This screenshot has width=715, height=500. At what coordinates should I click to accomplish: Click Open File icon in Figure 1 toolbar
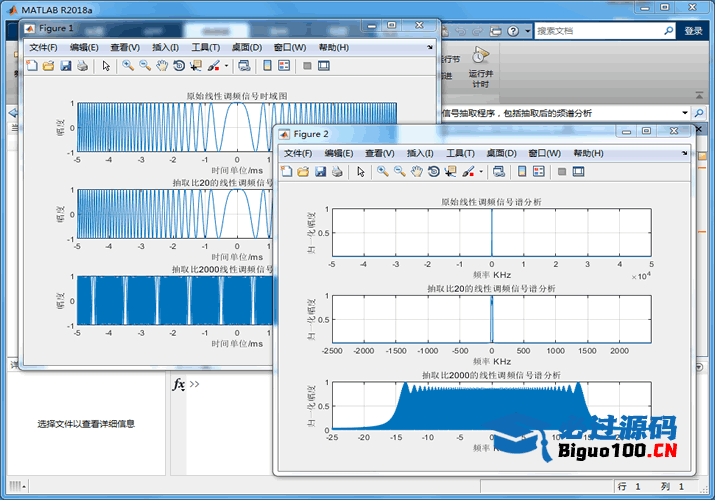48,66
